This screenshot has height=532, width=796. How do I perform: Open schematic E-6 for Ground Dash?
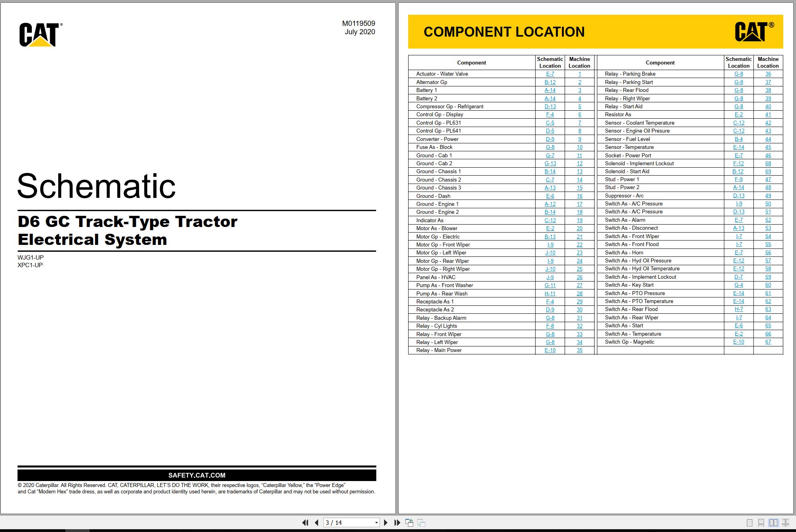[x=550, y=196]
